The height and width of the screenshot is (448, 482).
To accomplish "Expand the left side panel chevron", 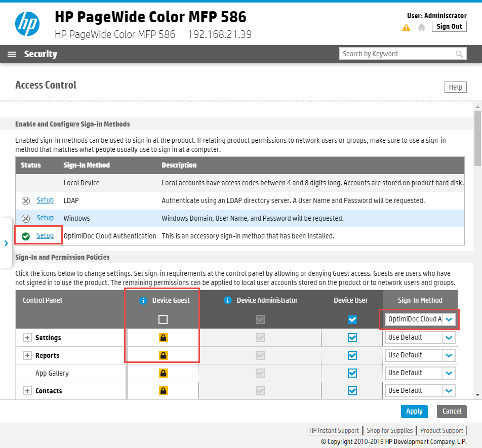I will tap(6, 243).
